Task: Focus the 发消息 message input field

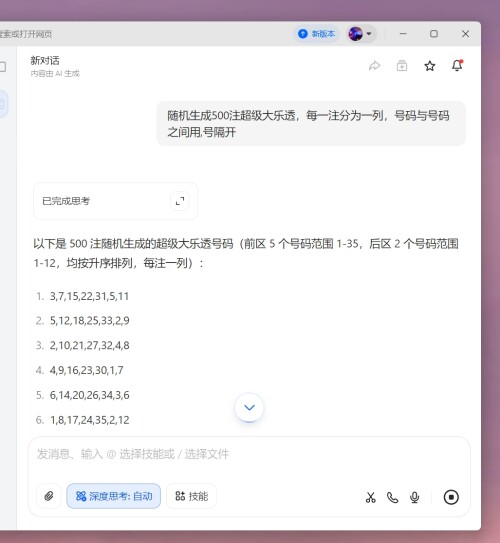Action: click(249, 454)
